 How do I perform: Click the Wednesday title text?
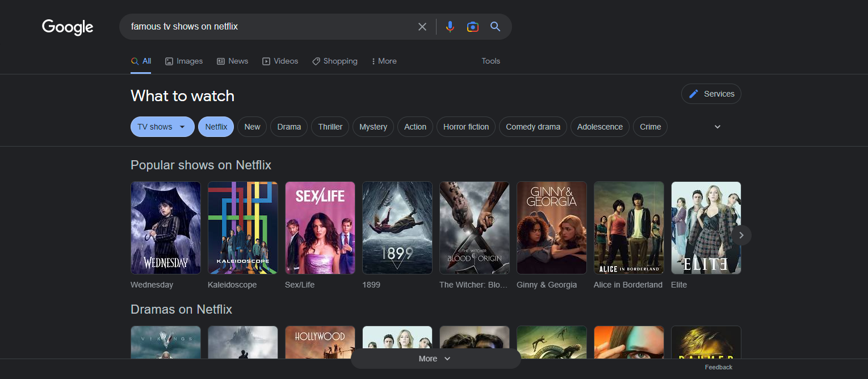tap(152, 285)
